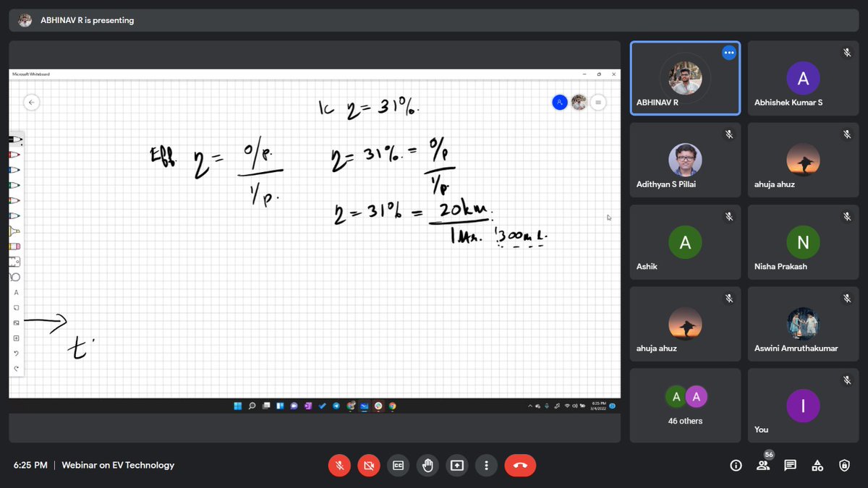868x488 pixels.
Task: Open Task View in shared taskbar
Action: (x=266, y=406)
